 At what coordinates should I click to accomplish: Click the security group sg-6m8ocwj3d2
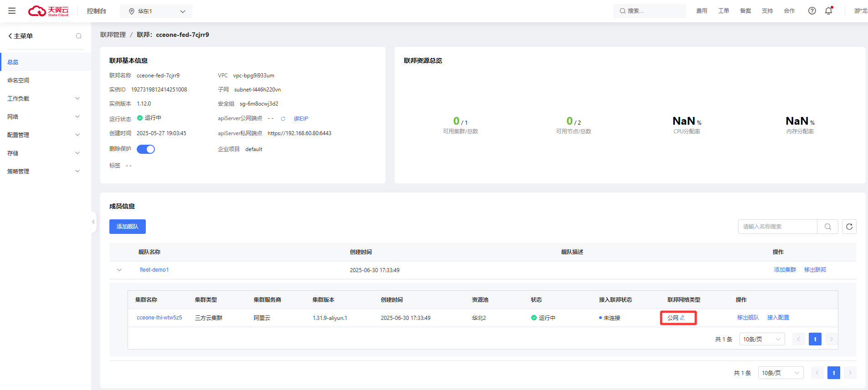[x=259, y=104]
